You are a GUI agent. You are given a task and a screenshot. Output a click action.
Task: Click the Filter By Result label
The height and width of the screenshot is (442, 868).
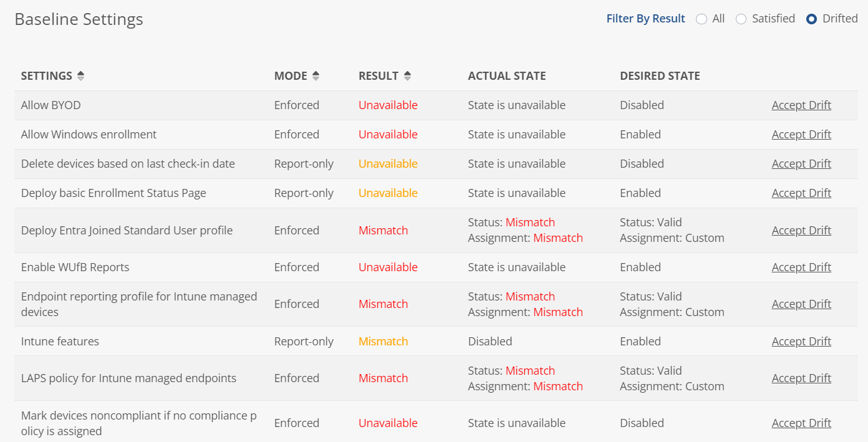point(645,19)
